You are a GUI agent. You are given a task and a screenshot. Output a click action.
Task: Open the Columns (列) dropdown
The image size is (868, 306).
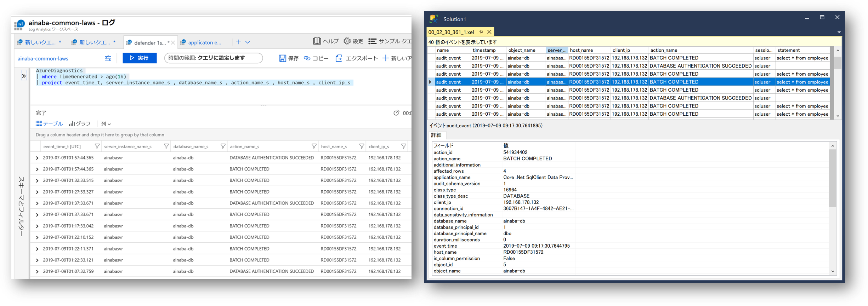(106, 124)
